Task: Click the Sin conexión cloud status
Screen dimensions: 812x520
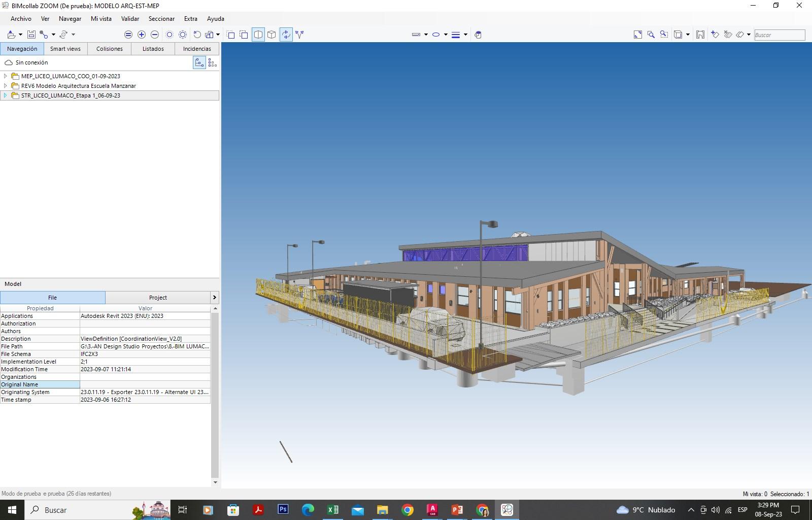Action: click(x=26, y=62)
